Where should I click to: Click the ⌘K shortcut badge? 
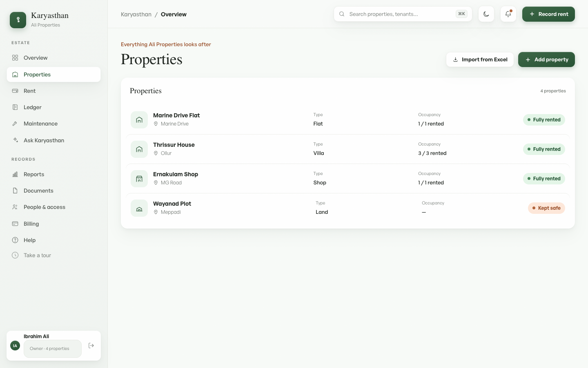pyautogui.click(x=461, y=14)
